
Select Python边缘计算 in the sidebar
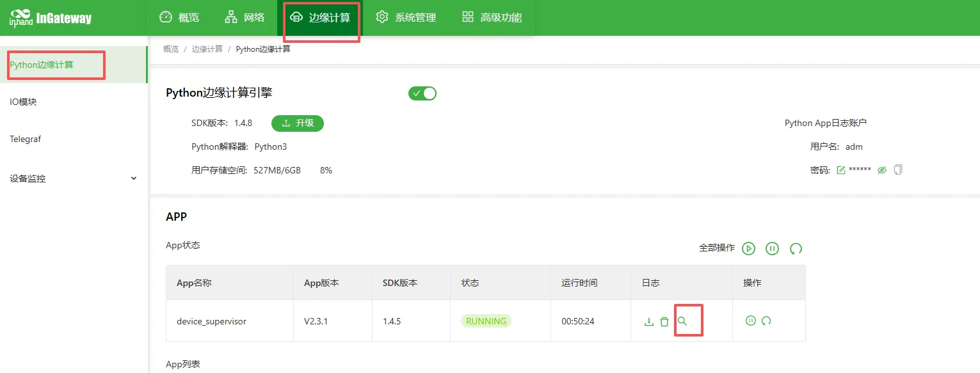click(74, 65)
